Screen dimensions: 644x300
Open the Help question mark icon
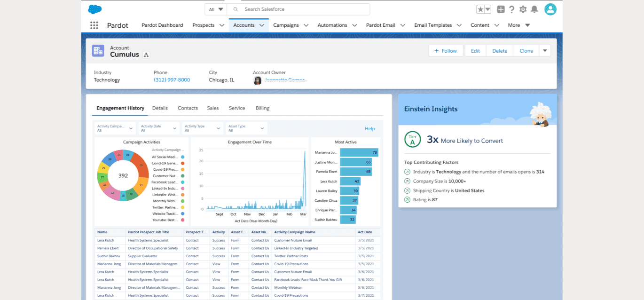[512, 9]
